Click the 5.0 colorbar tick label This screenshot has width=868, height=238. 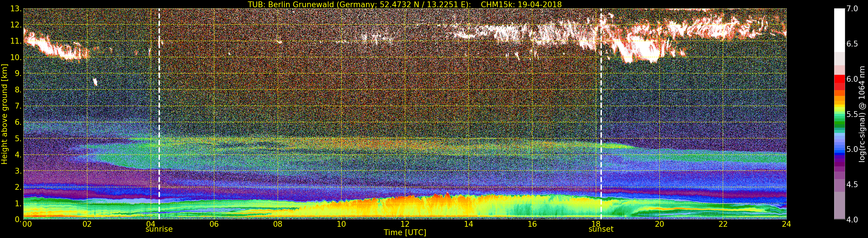(x=852, y=149)
